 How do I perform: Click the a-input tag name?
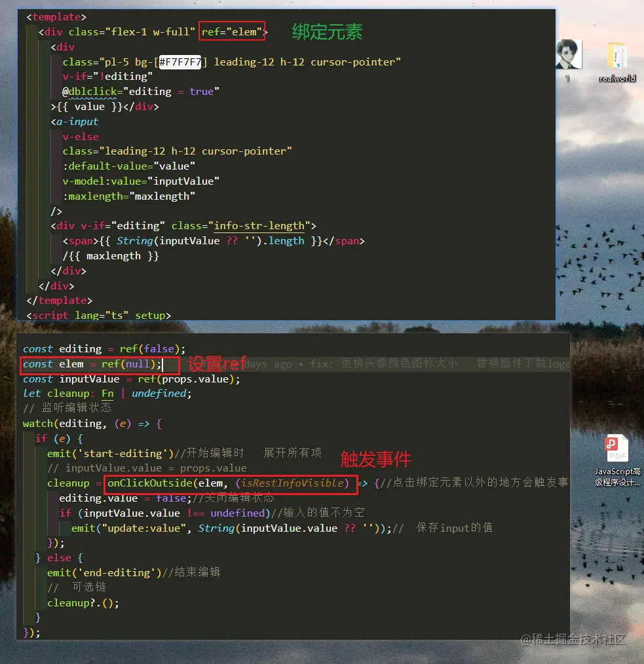coord(77,122)
